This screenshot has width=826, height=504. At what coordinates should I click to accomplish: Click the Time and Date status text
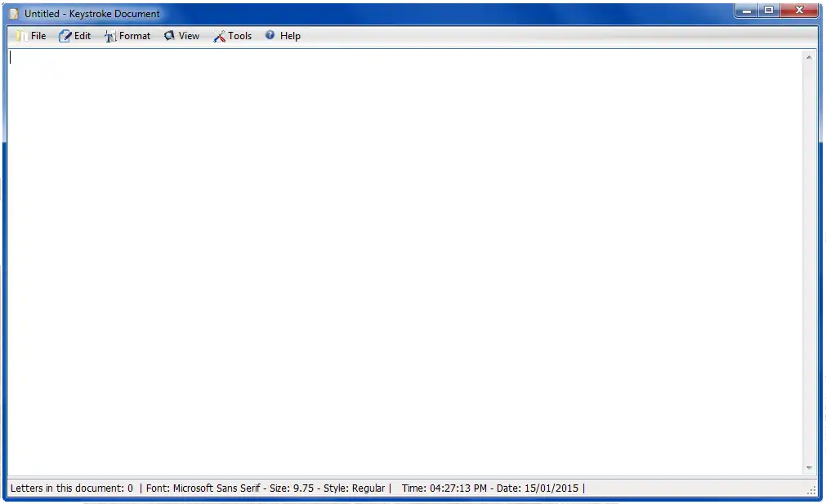[490, 488]
